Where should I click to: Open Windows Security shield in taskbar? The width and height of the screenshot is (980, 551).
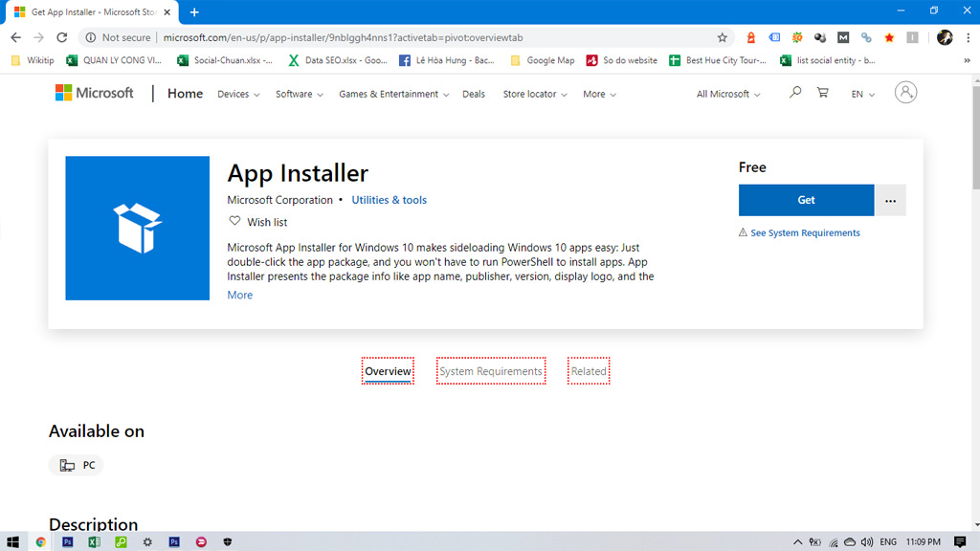pyautogui.click(x=228, y=541)
